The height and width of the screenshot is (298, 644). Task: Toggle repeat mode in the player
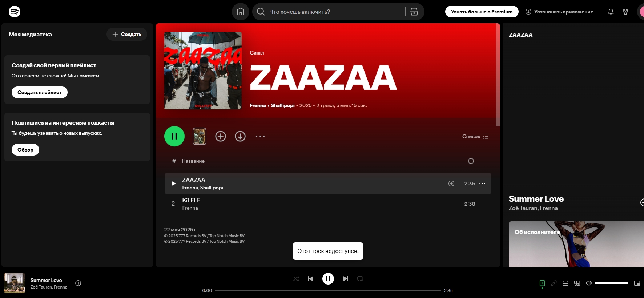tap(360, 279)
